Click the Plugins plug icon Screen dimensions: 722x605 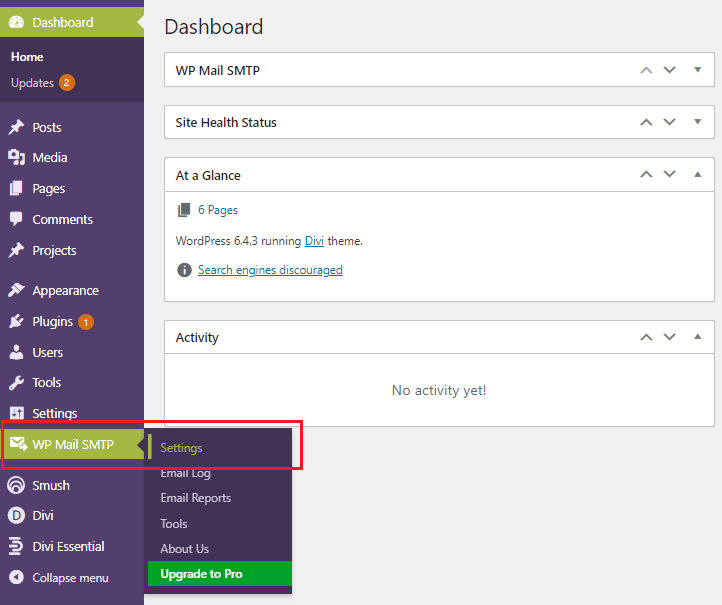pyautogui.click(x=16, y=321)
